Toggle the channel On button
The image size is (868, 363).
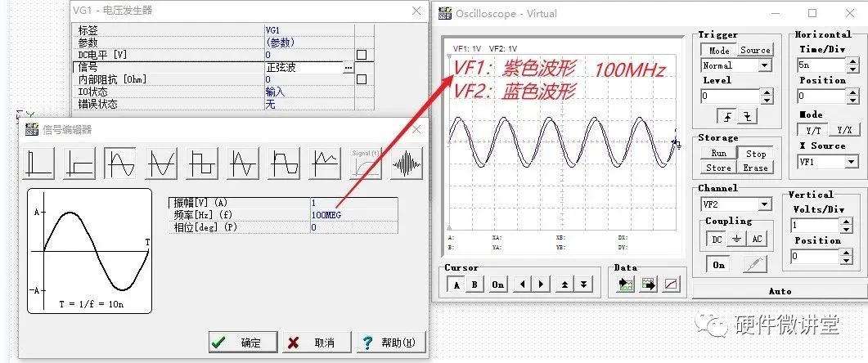[x=718, y=265]
